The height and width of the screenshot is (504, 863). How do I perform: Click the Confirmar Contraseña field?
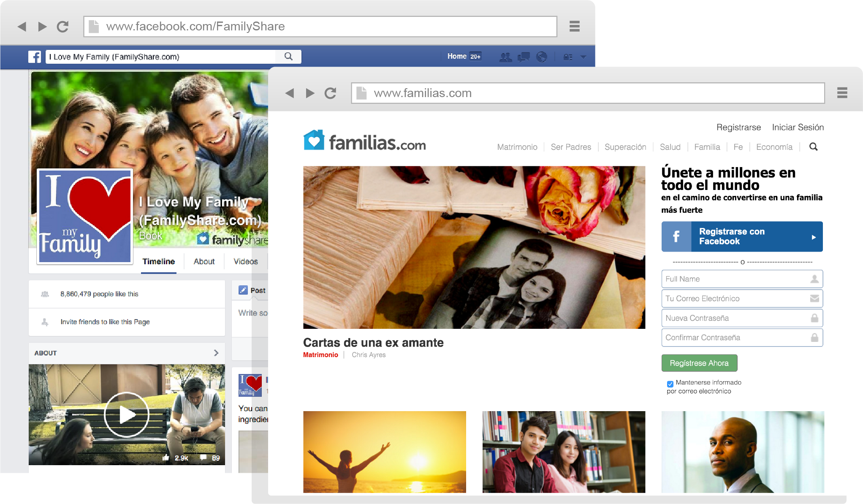click(742, 337)
